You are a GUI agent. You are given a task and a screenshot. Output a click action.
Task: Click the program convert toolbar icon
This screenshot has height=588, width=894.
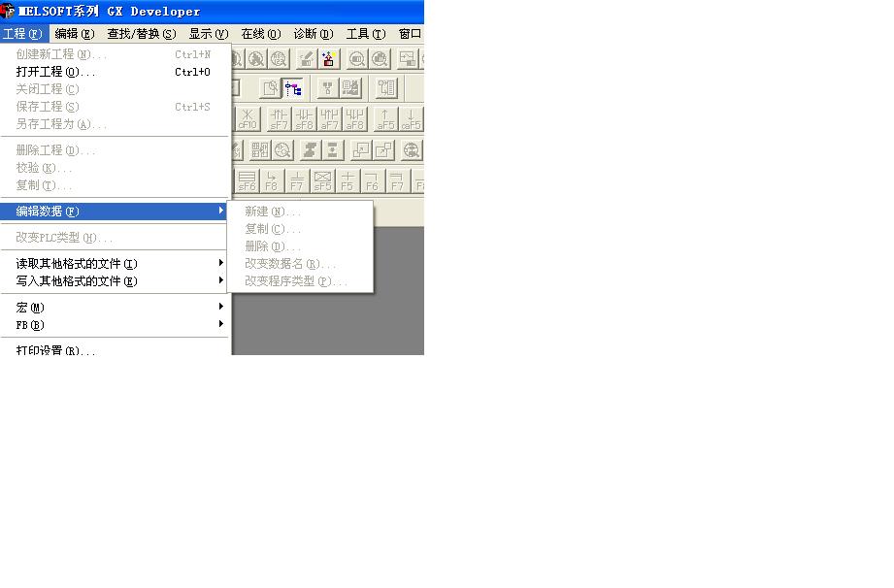click(x=311, y=149)
